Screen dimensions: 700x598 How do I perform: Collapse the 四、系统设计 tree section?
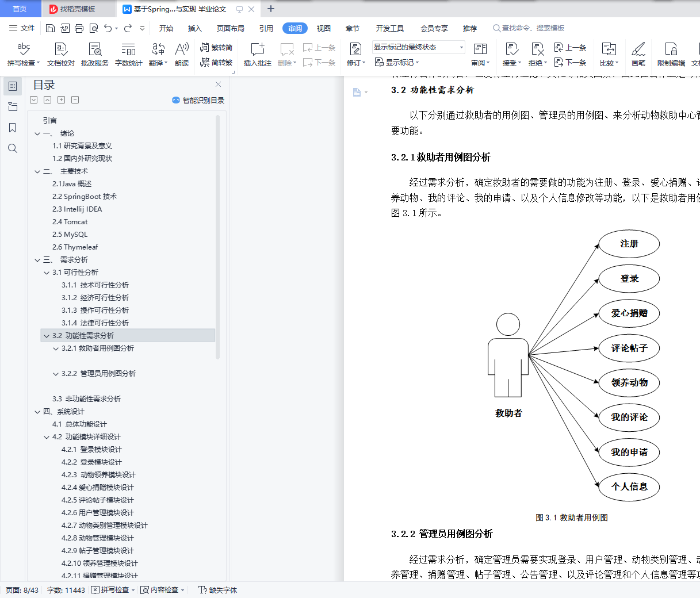coord(37,412)
